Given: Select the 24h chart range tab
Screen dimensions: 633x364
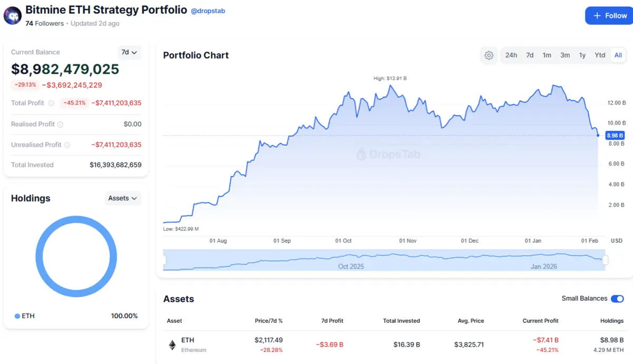Looking at the screenshot, I should tap(511, 55).
